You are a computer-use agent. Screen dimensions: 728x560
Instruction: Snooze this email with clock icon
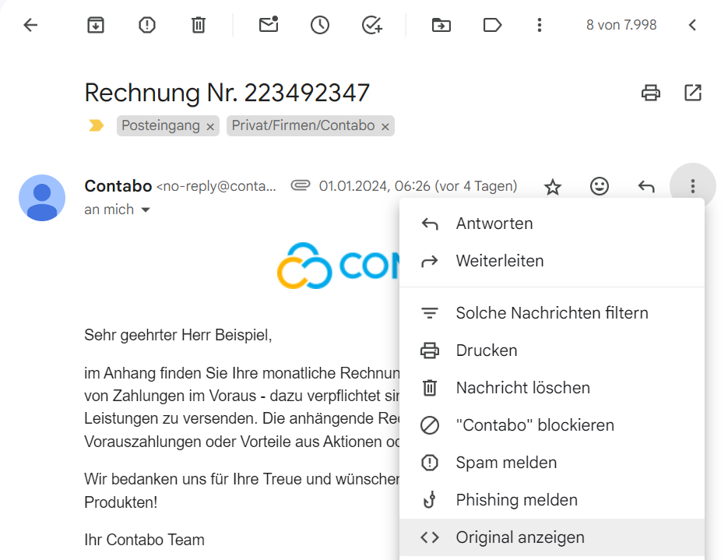(319, 25)
